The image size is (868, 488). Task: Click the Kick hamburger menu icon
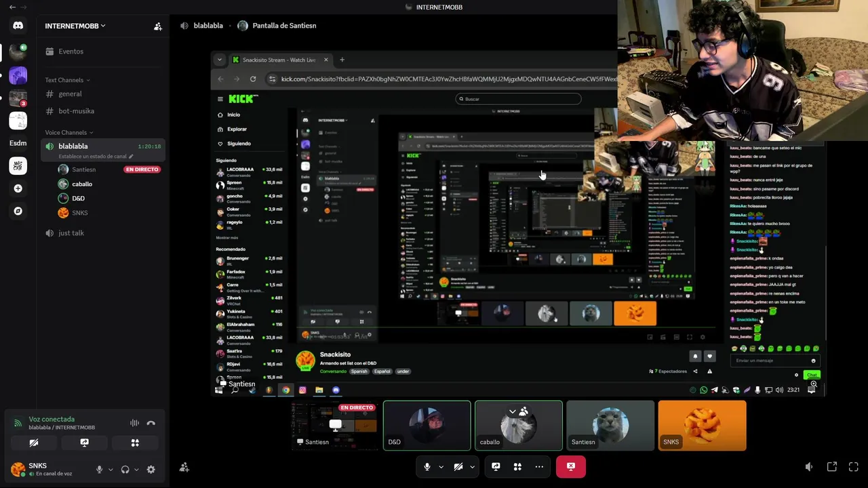[x=220, y=99]
